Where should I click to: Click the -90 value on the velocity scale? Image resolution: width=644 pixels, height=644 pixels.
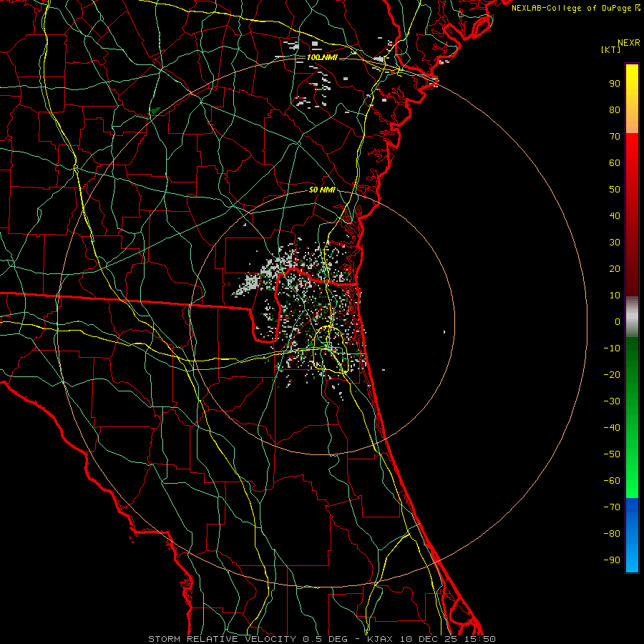pos(612,560)
